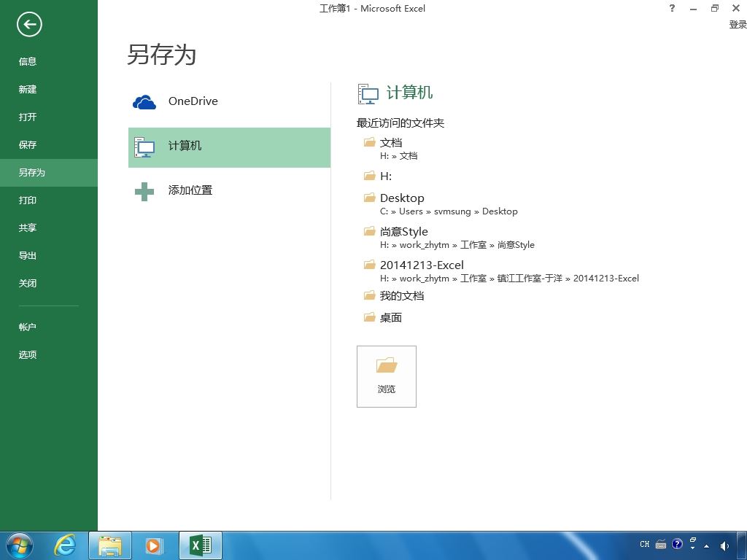The width and height of the screenshot is (747, 560).
Task: Open the Windows Start menu
Action: click(x=20, y=545)
